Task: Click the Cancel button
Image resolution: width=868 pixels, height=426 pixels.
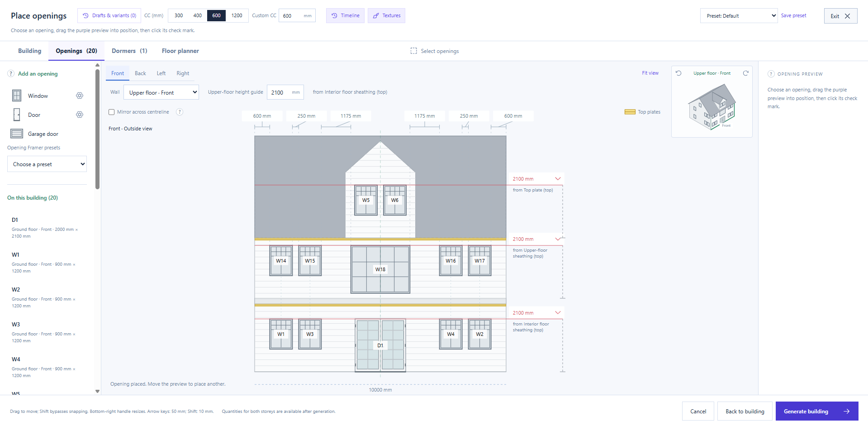Action: coord(698,411)
